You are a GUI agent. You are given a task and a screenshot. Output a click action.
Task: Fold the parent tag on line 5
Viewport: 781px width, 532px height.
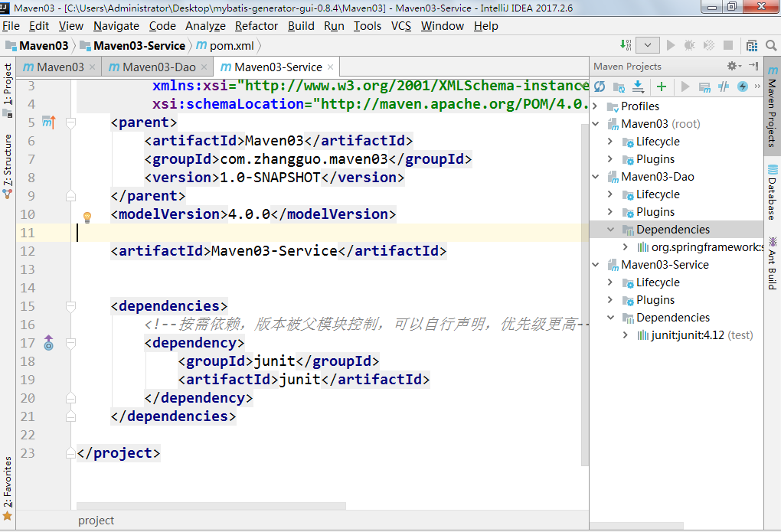(x=70, y=122)
